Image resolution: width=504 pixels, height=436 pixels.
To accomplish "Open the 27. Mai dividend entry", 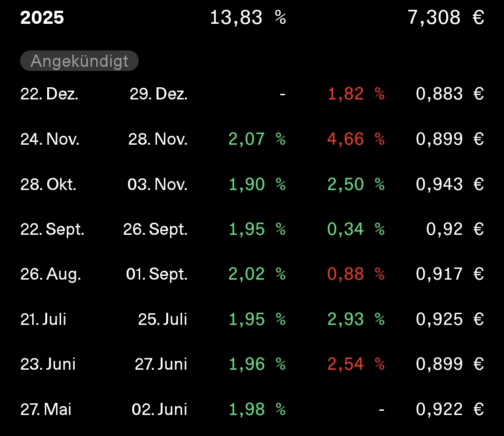I will point(46,409).
